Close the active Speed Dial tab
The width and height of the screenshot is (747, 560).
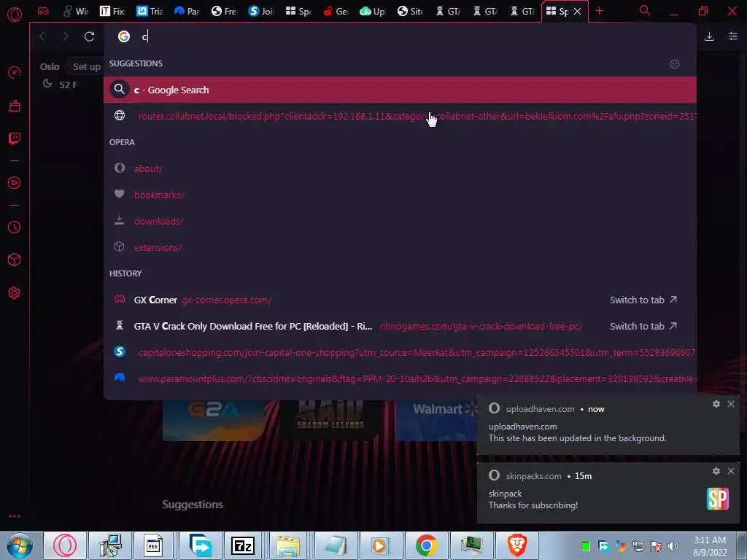tap(578, 12)
